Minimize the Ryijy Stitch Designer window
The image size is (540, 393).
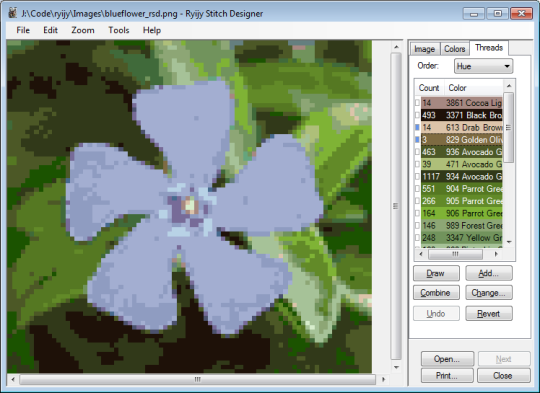[x=474, y=14]
